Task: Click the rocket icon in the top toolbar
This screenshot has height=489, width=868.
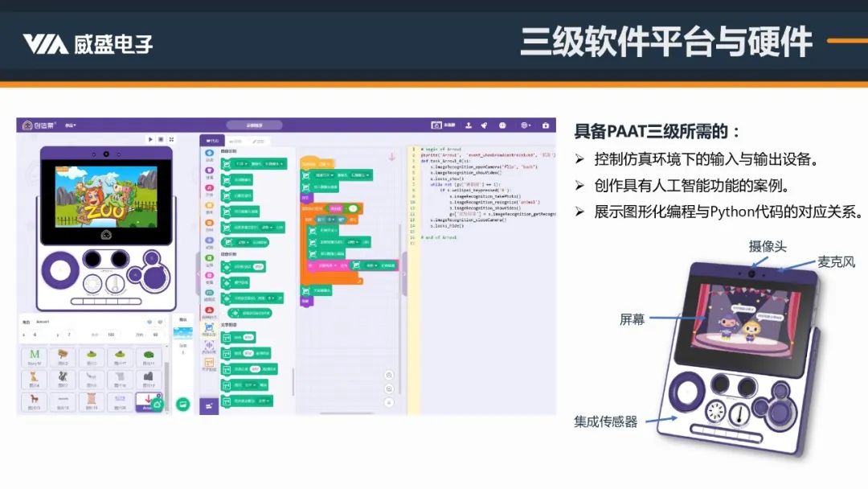Action: [484, 125]
